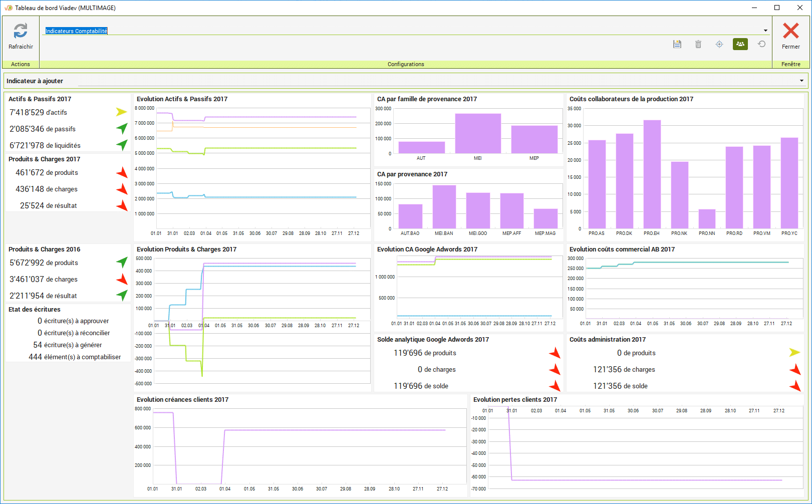Click the PRO.EH bar in collaborateurs chart
The image size is (812, 504).
pyautogui.click(x=652, y=174)
